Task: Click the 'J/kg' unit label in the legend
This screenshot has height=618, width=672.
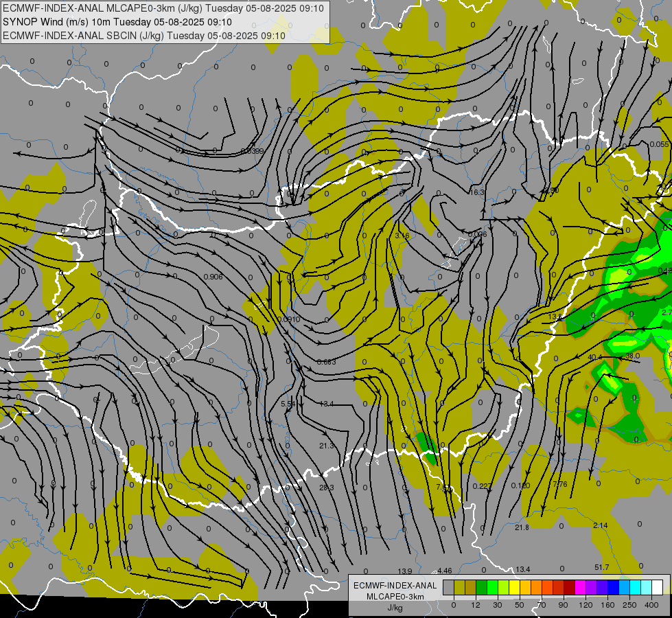Action: (x=395, y=608)
